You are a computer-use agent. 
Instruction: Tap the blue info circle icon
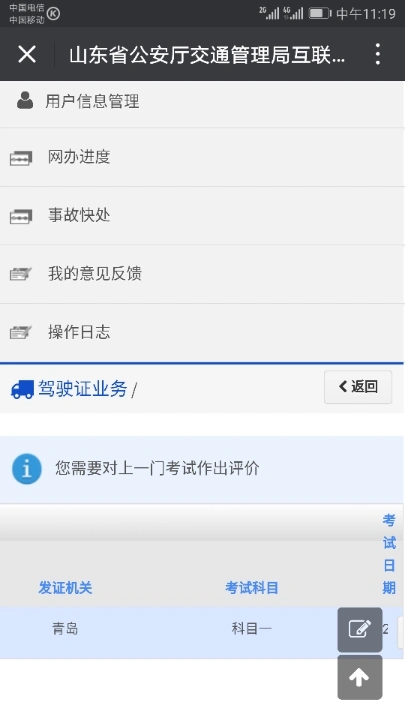pos(27,469)
